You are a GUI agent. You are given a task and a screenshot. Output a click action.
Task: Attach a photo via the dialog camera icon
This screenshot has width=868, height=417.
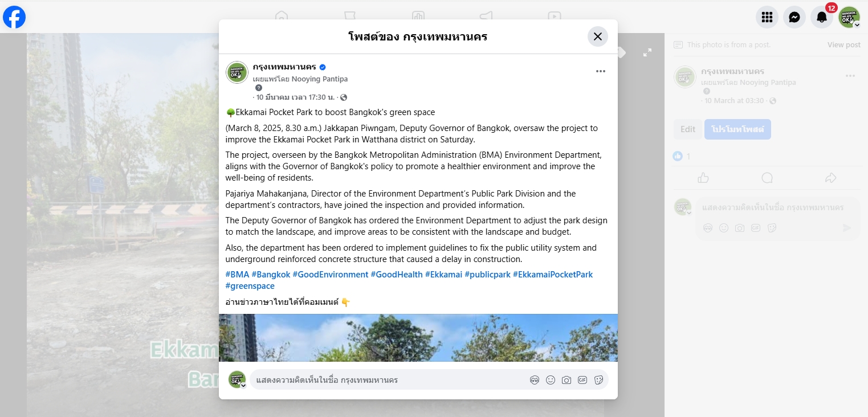566,380
